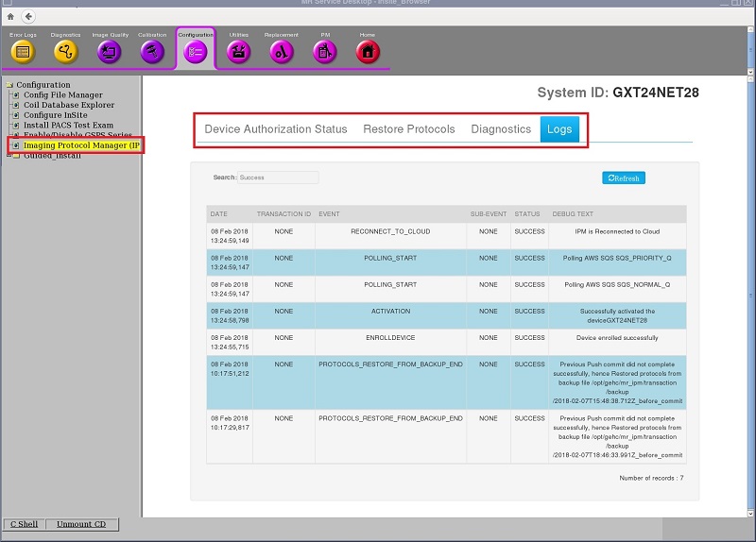756x542 pixels.
Task: Click the Diagnostics stethoscope icon
Action: [66, 53]
